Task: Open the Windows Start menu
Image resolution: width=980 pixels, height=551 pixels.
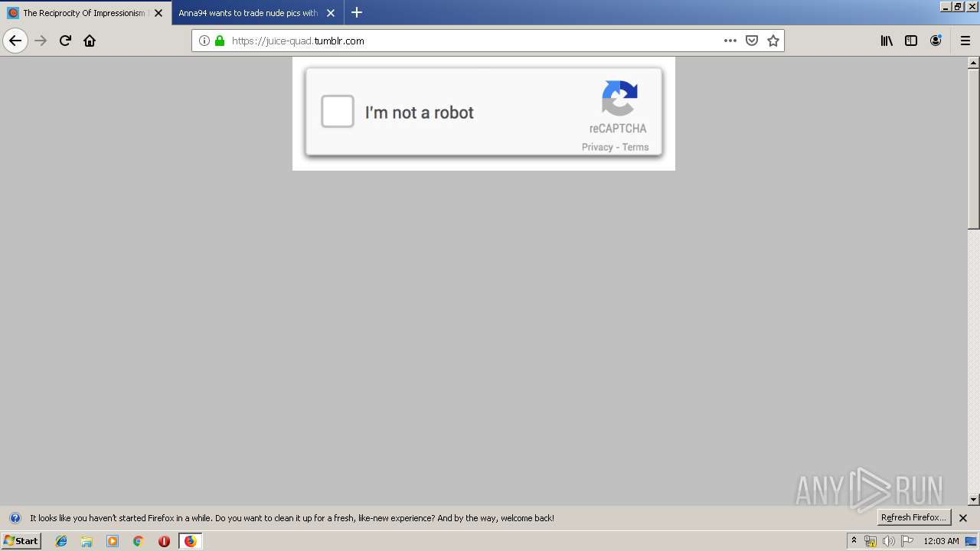Action: [21, 540]
